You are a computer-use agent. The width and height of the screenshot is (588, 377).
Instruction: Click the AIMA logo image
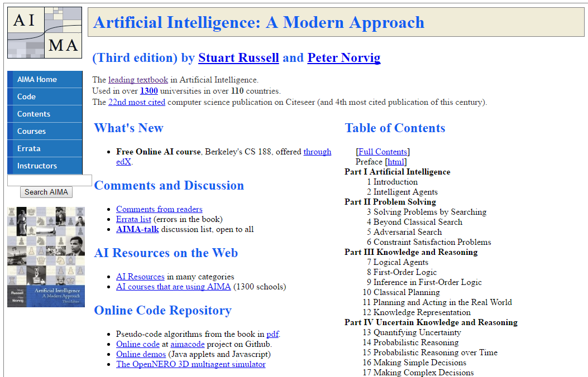[45, 32]
